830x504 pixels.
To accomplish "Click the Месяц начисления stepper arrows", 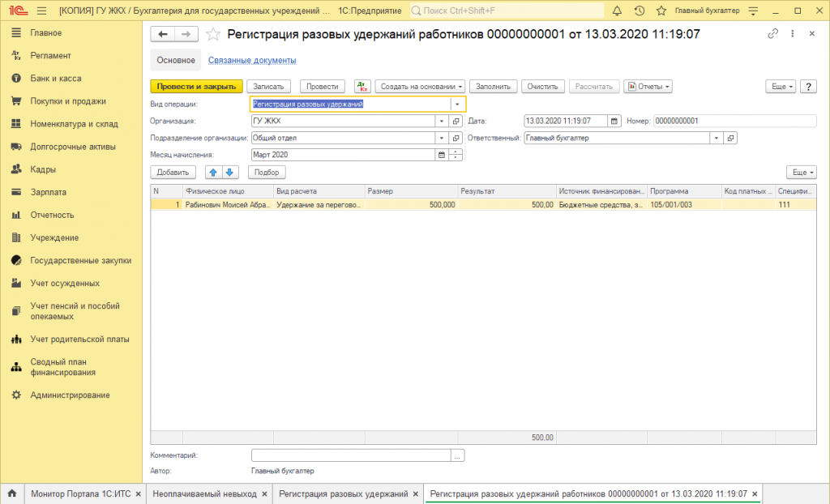I will [x=456, y=155].
